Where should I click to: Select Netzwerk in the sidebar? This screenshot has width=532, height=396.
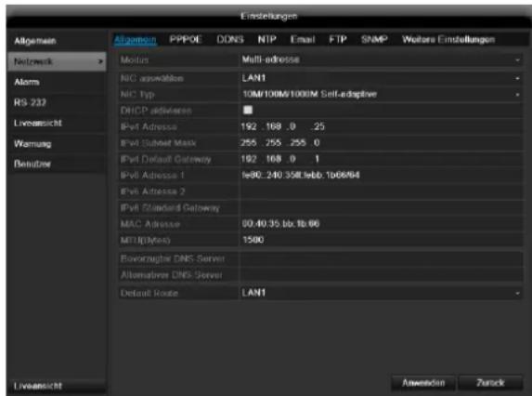[x=57, y=61]
